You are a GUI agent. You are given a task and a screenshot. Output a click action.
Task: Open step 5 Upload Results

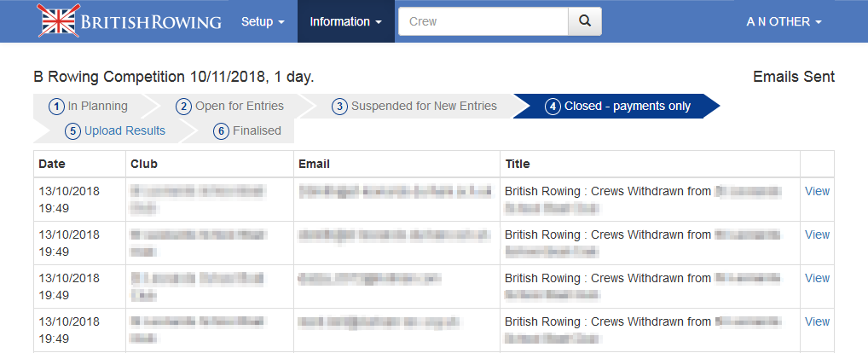[x=116, y=131]
